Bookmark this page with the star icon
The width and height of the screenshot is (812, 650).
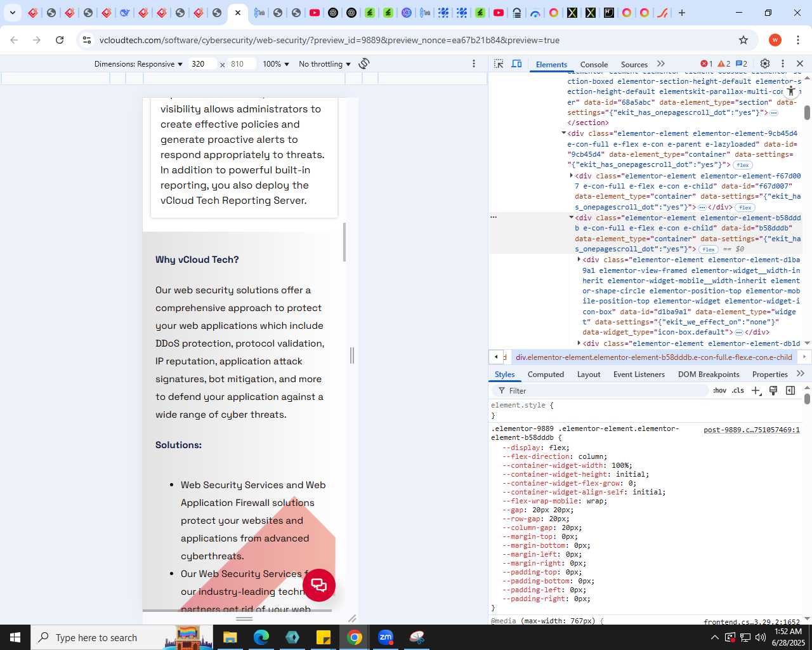(743, 40)
